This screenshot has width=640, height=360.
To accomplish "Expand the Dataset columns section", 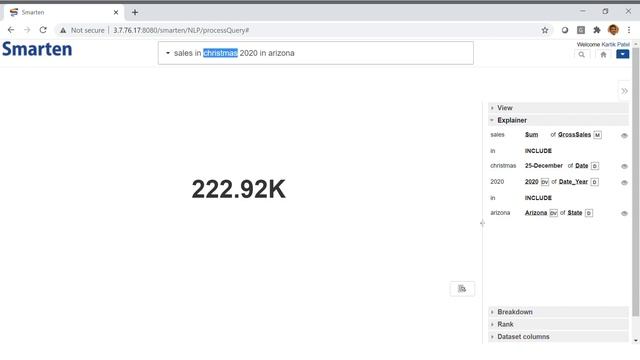I will (558, 337).
